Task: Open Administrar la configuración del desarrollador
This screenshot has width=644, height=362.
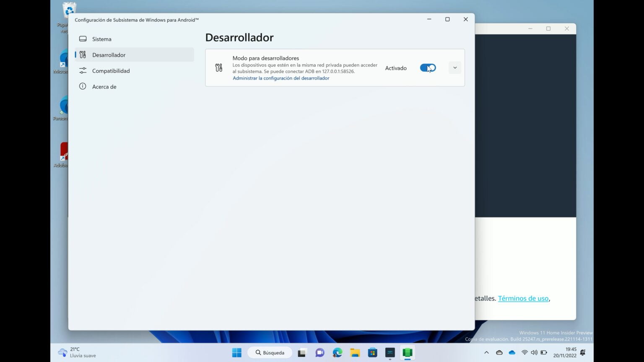Action: [281, 78]
